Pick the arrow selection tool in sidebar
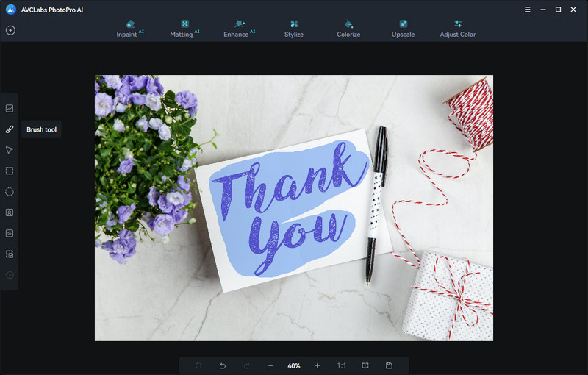 tap(10, 150)
